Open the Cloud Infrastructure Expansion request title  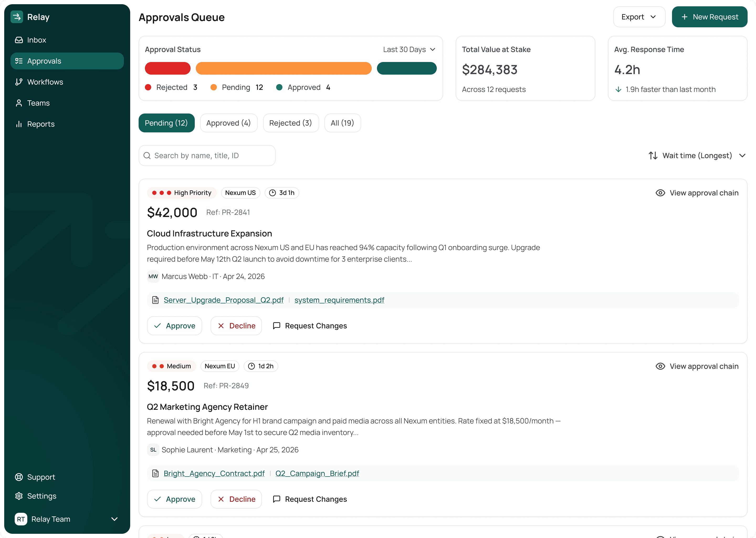tap(209, 234)
